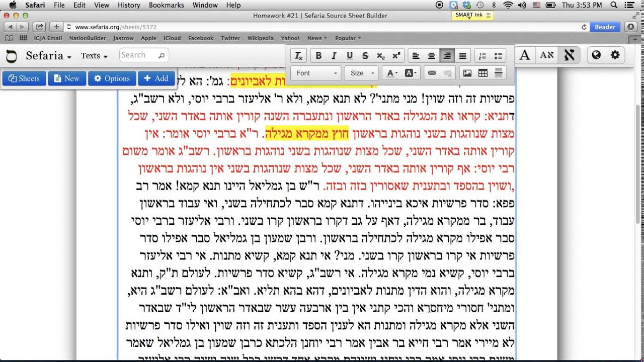Screen dimensions: 644x362
Task: Insert a horizontal line
Action: pos(499,73)
